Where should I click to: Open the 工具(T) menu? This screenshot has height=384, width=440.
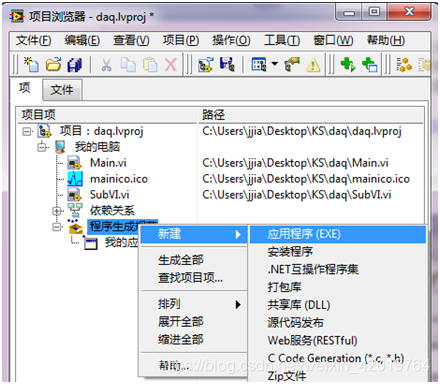pyautogui.click(x=282, y=40)
